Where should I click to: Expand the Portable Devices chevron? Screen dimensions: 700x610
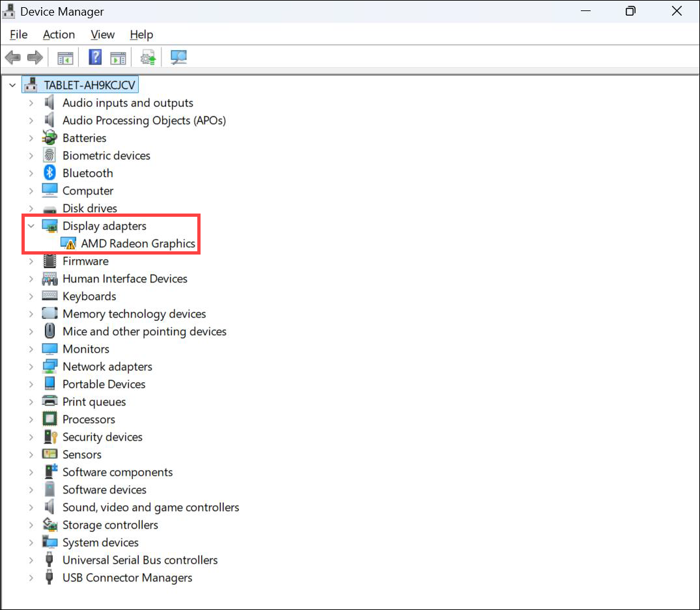click(31, 384)
